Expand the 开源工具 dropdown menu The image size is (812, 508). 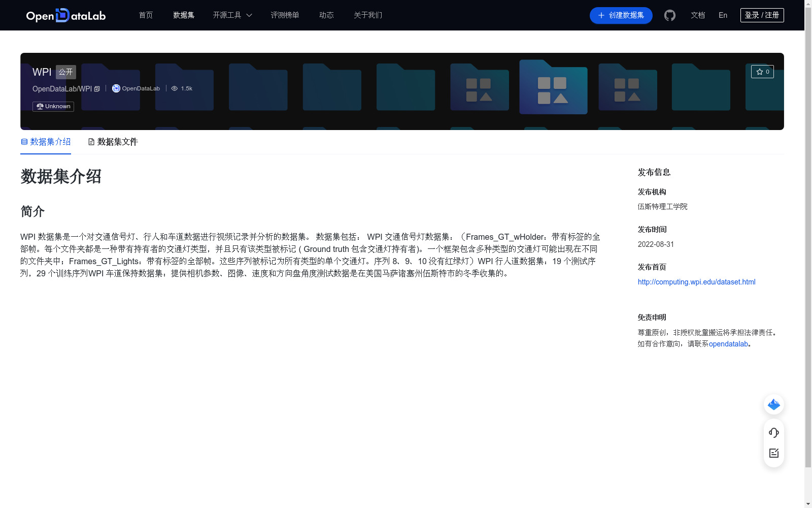pos(232,15)
